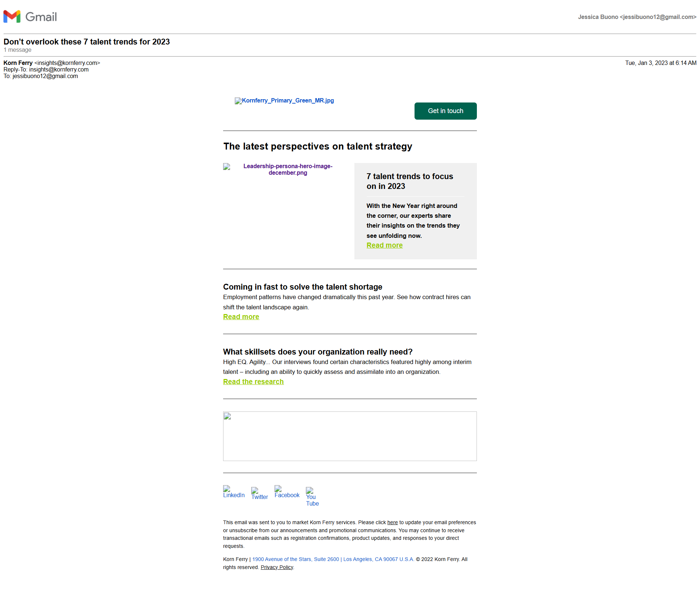
Task: Open Read more under 7 talent trends
Action: coord(384,245)
